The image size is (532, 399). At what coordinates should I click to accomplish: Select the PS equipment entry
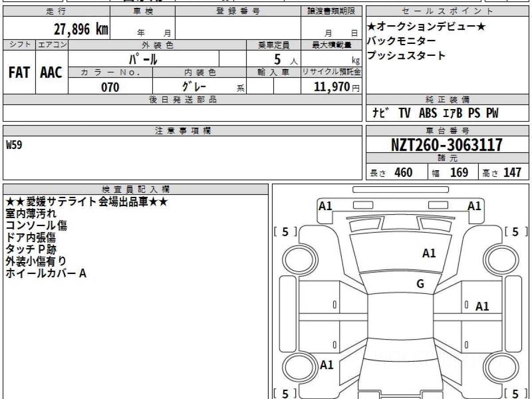(474, 113)
